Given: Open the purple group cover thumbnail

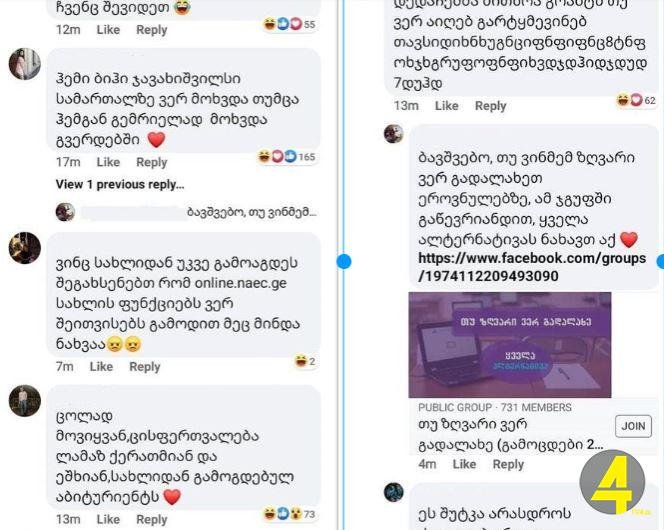Looking at the screenshot, I should click(x=509, y=345).
